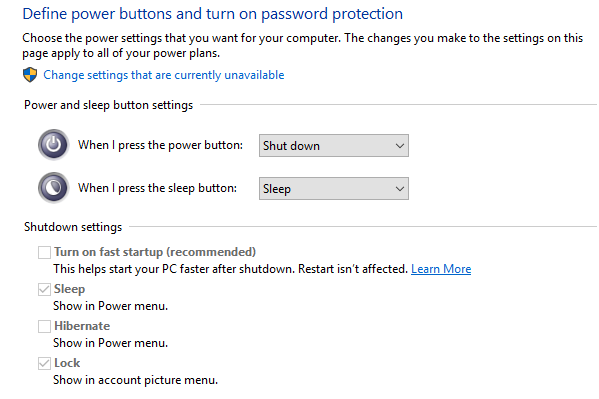This screenshot has height=399, width=599.
Task: Open the Learn More link
Action: (441, 269)
